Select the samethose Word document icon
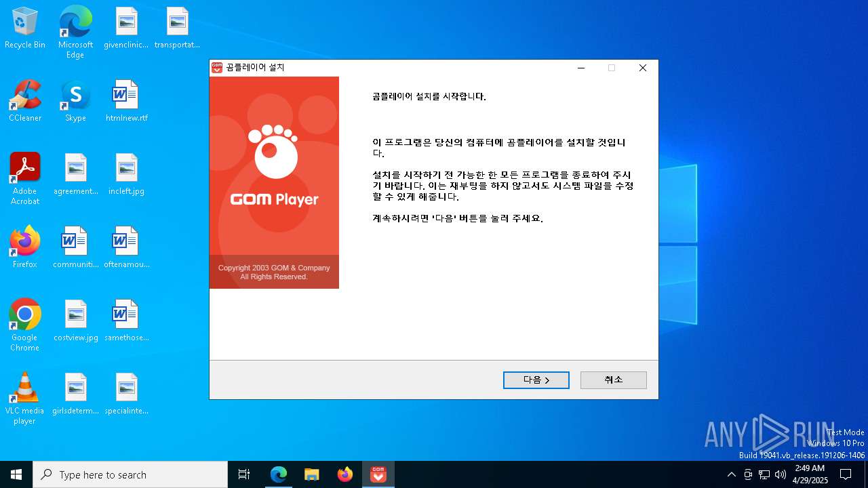868x488 pixels. click(x=126, y=321)
